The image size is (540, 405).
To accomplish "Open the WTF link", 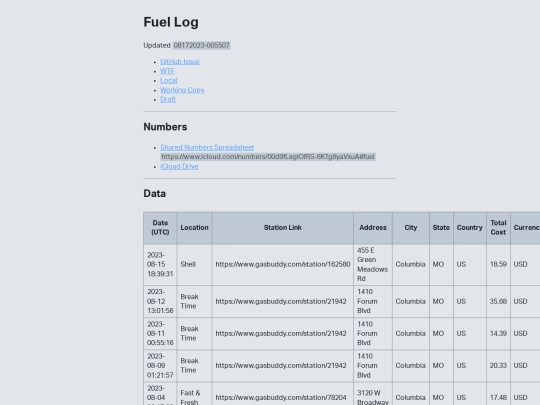I will point(167,71).
